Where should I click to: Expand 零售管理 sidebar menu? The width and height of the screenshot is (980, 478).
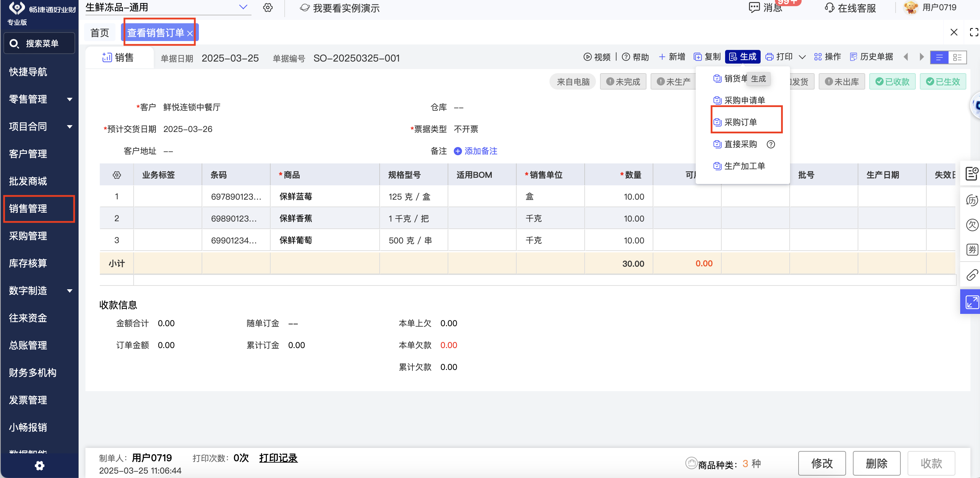point(40,99)
